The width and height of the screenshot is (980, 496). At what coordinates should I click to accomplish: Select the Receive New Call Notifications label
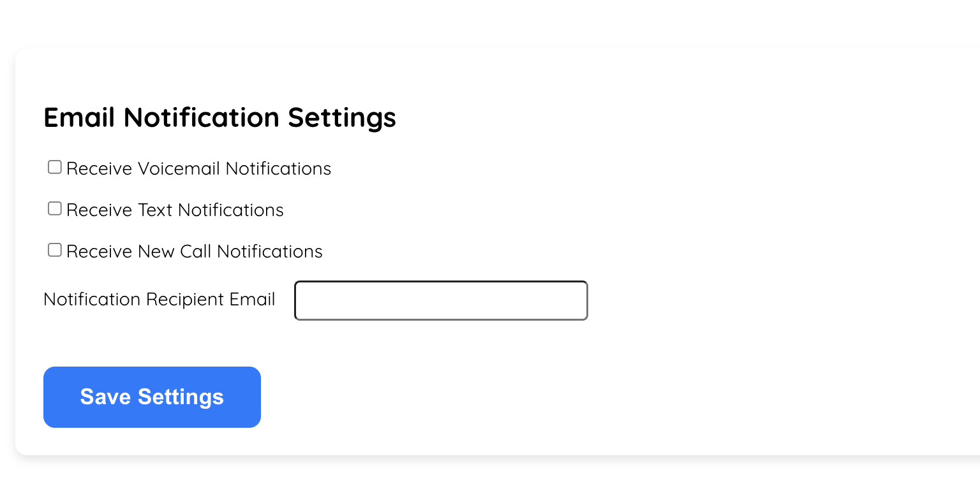coord(195,251)
